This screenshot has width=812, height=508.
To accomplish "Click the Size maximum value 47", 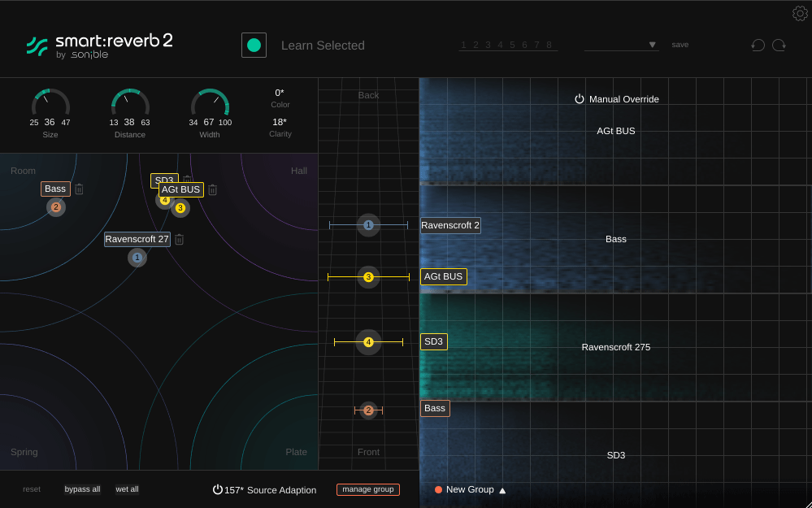I will [66, 123].
